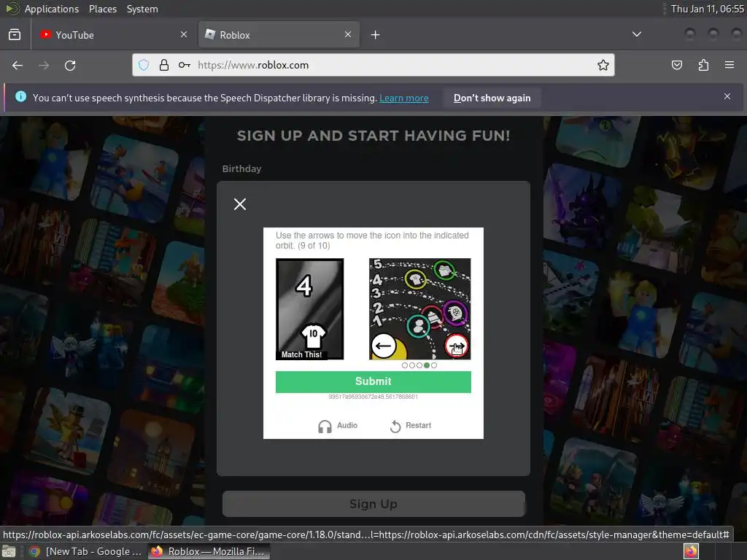Submit the captcha answer

click(x=373, y=381)
